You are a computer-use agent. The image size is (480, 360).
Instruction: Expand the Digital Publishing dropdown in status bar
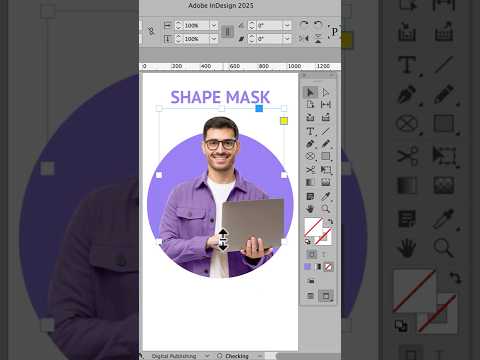(x=207, y=356)
